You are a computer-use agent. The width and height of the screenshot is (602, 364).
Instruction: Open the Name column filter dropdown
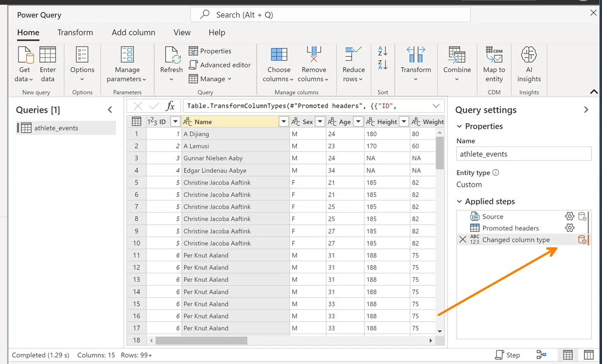(x=283, y=121)
